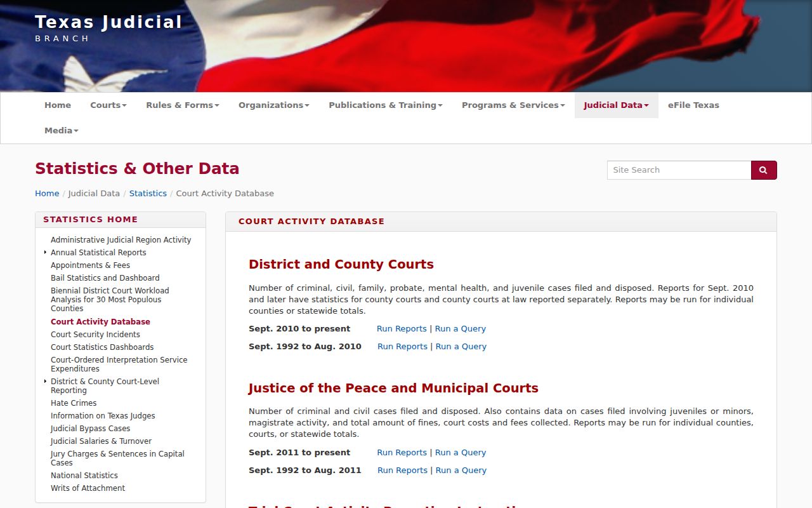
Task: Run a Query for Sept. 1992 to Aug. 2011
Action: pyautogui.click(x=461, y=471)
